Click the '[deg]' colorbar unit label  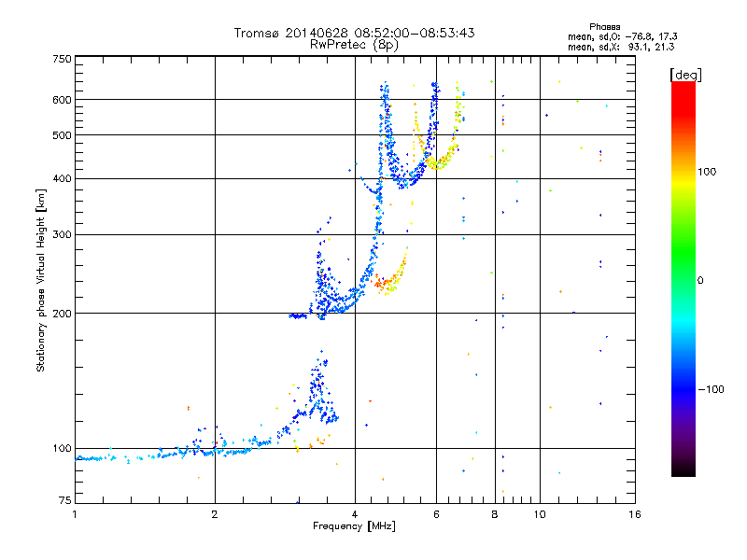pyautogui.click(x=685, y=75)
